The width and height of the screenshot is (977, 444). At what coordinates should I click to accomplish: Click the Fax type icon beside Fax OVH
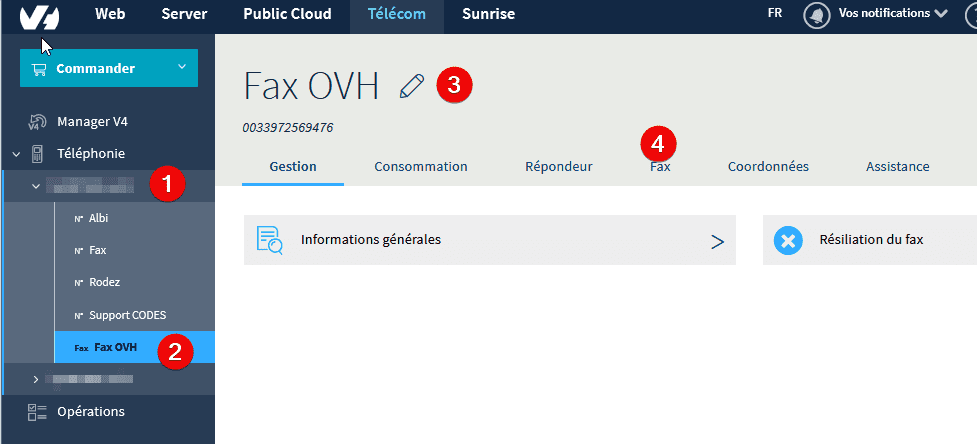tap(81, 348)
